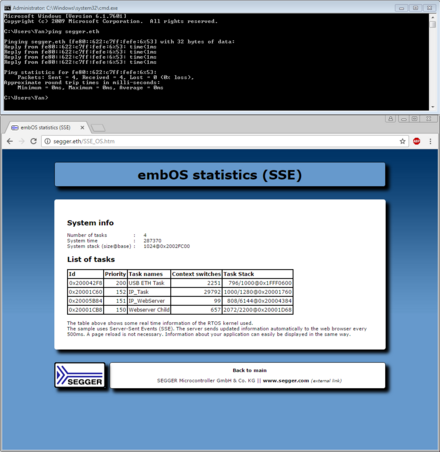Click the Webserver Child name cell
Screen dimensions: 440x452
[x=149, y=310]
